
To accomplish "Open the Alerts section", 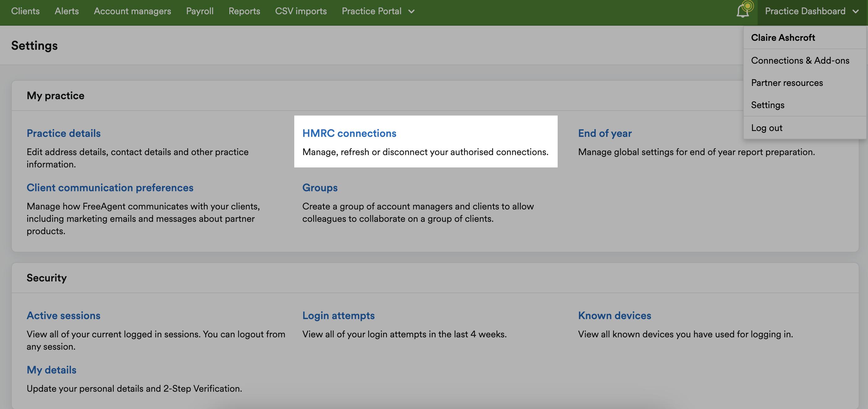I will pyautogui.click(x=66, y=11).
